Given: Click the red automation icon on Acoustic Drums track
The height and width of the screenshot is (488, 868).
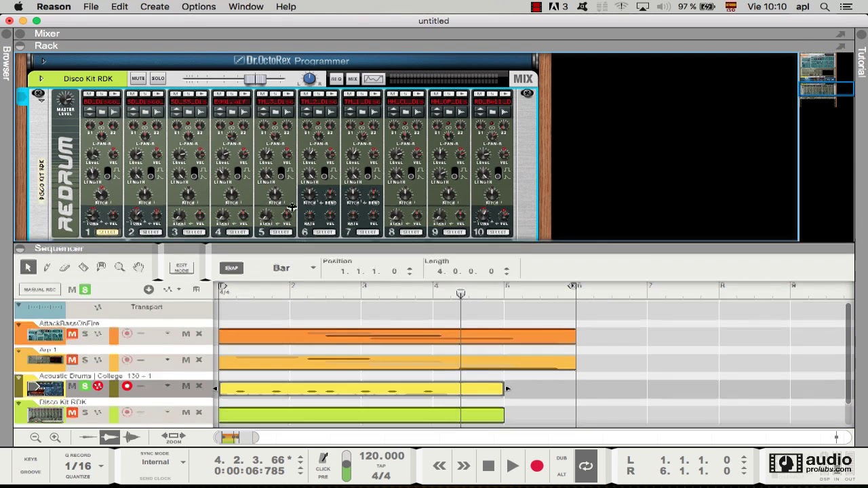Looking at the screenshot, I should [x=98, y=386].
